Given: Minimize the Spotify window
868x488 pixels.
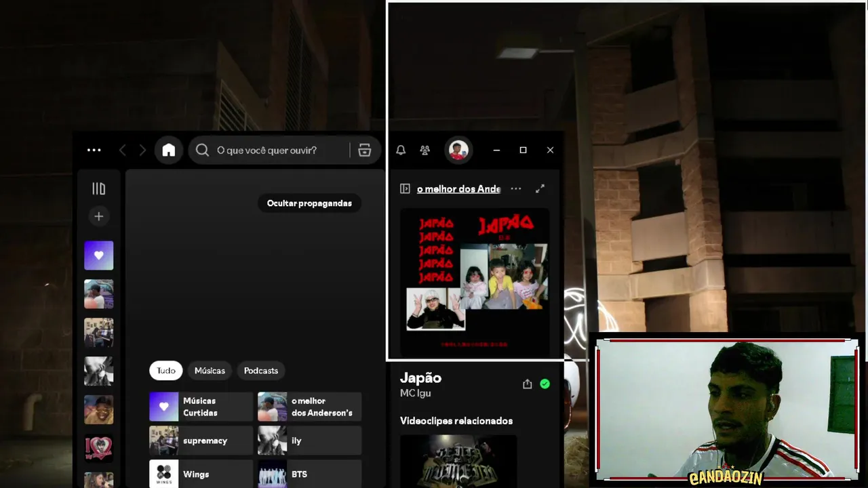Looking at the screenshot, I should [x=496, y=150].
